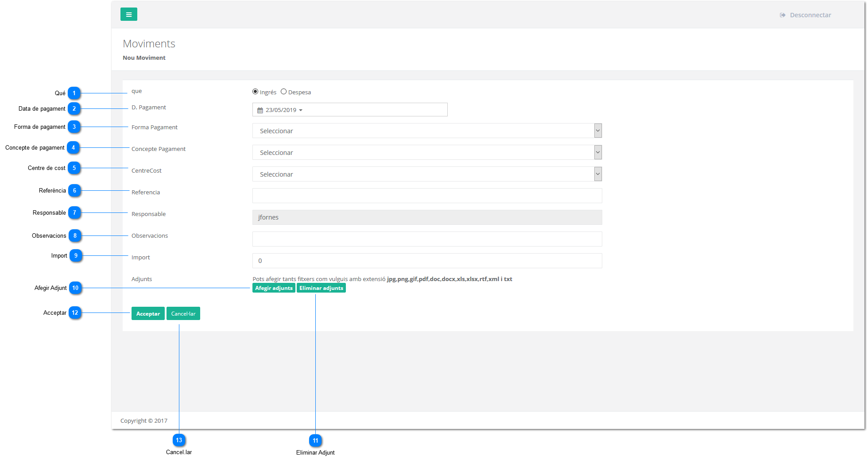Click the Desconnectar link
Screen dimensions: 868x463
[810, 15]
